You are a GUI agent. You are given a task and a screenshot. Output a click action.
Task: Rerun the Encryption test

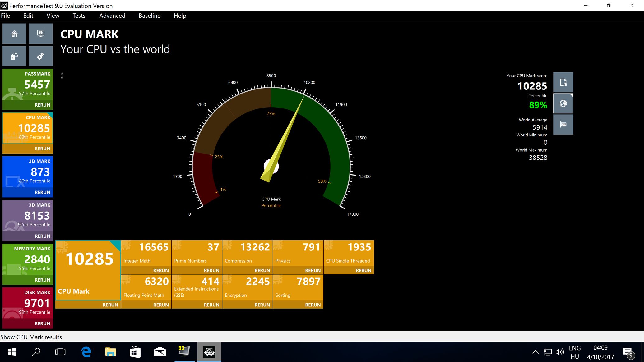[x=262, y=305]
